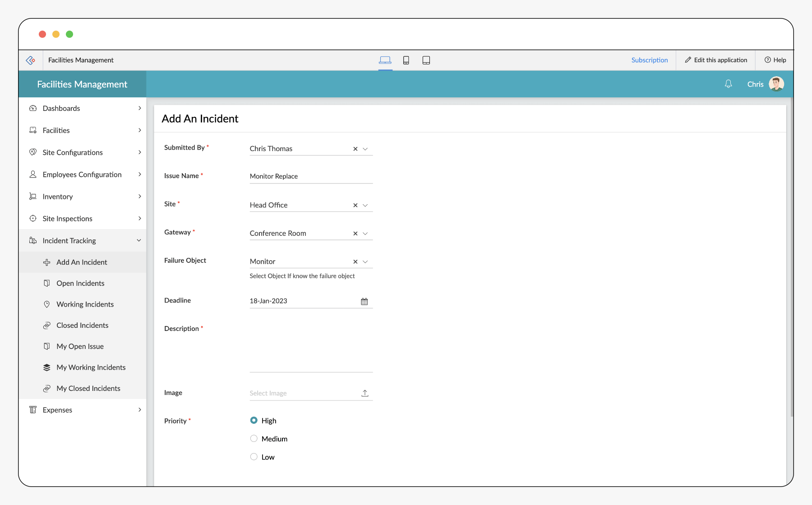Click the Subscription link

click(649, 60)
